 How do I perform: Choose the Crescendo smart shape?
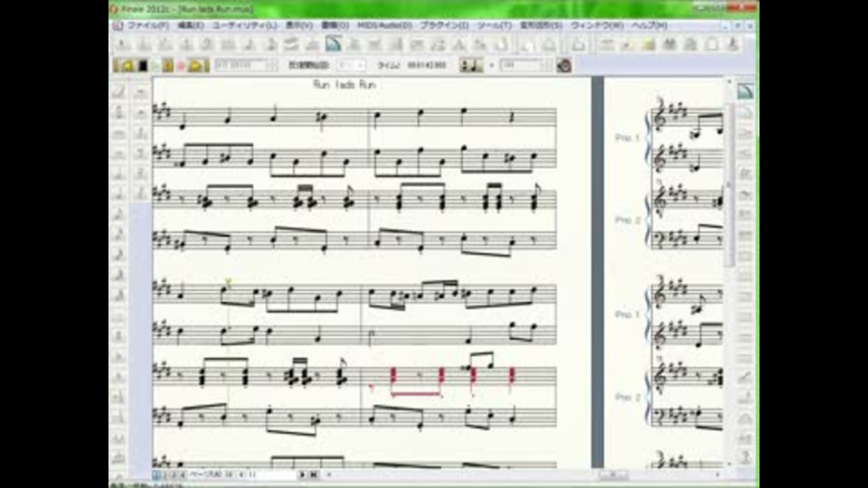tap(745, 155)
